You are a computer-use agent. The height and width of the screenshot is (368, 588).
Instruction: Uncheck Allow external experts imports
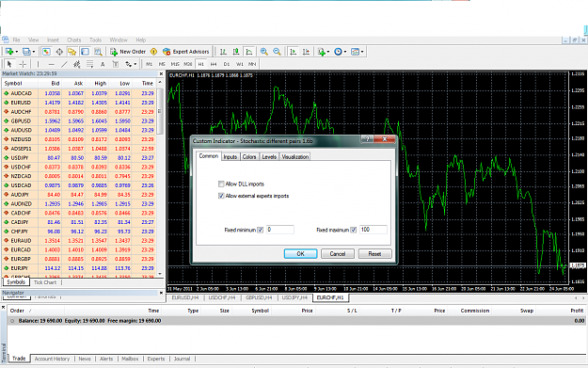pyautogui.click(x=221, y=196)
